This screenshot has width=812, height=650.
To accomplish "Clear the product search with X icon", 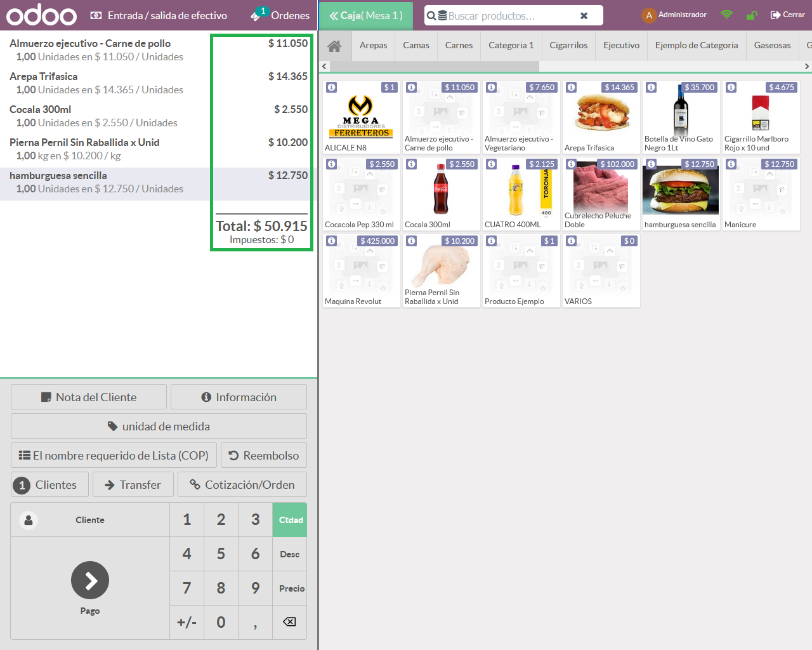I will [x=584, y=16].
